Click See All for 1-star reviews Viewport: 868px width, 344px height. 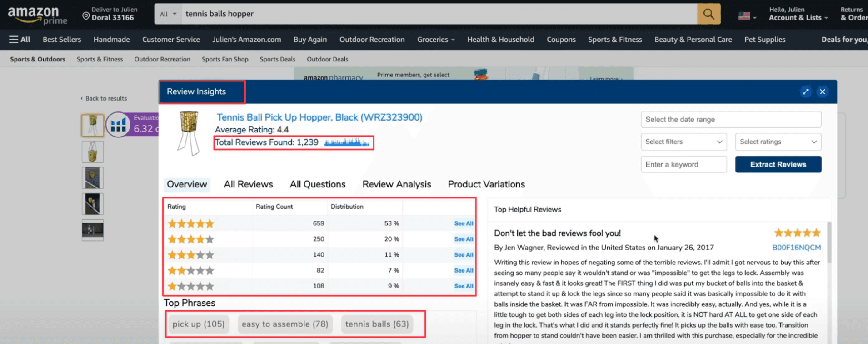click(x=464, y=286)
